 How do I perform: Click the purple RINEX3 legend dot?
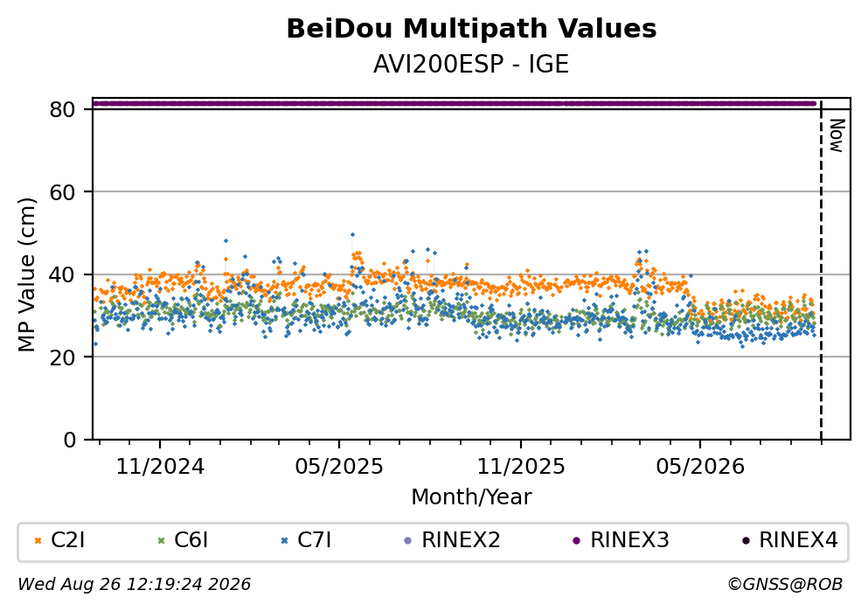[577, 541]
